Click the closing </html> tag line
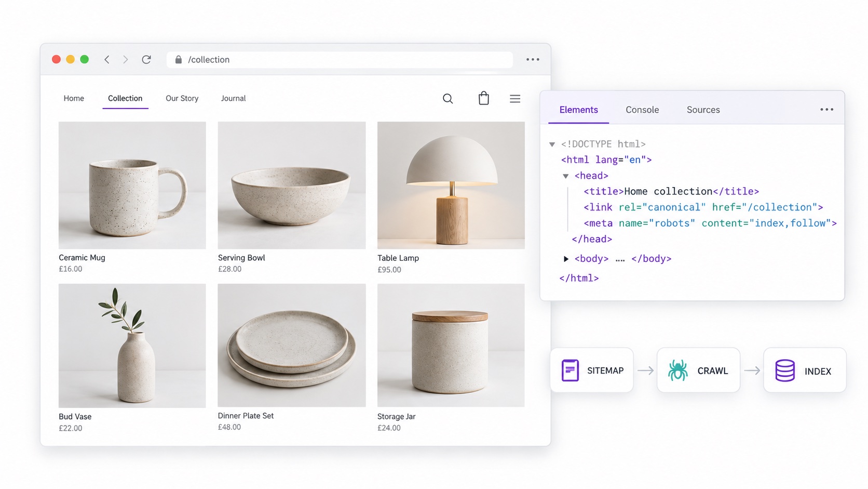The height and width of the screenshot is (489, 868). coord(579,279)
